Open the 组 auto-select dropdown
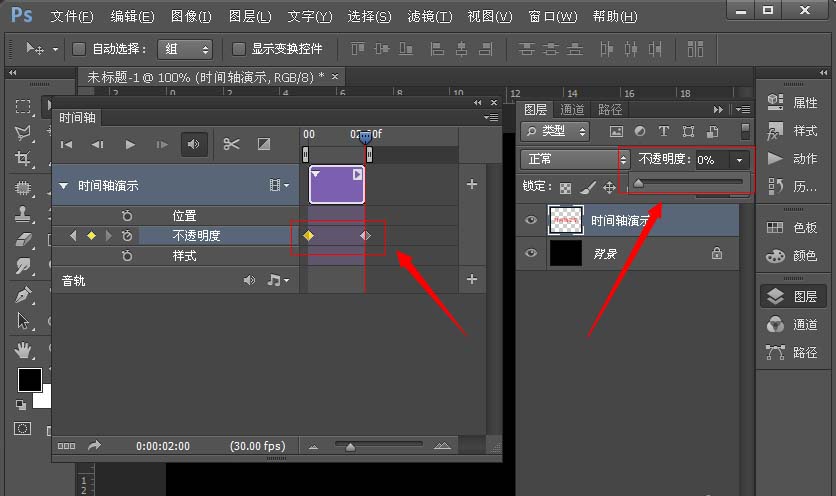836x496 pixels. point(185,50)
